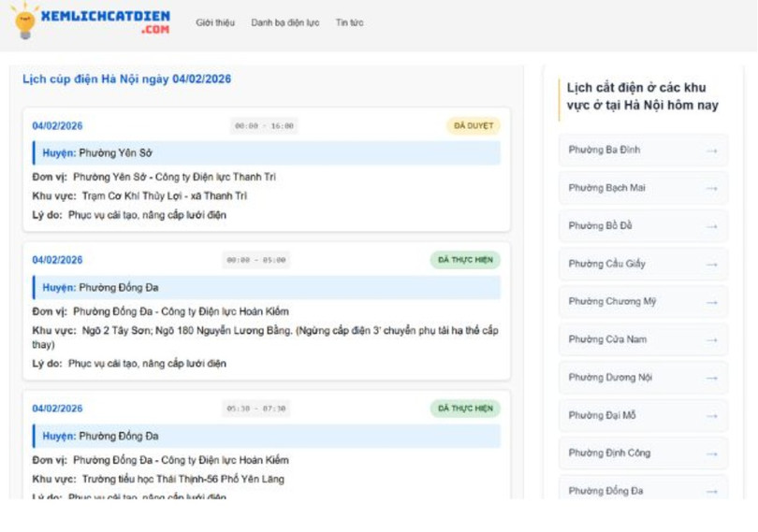This screenshot has width=758, height=532.
Task: Click arrow icon next to Phường Chương Mỹ
Action: [711, 302]
